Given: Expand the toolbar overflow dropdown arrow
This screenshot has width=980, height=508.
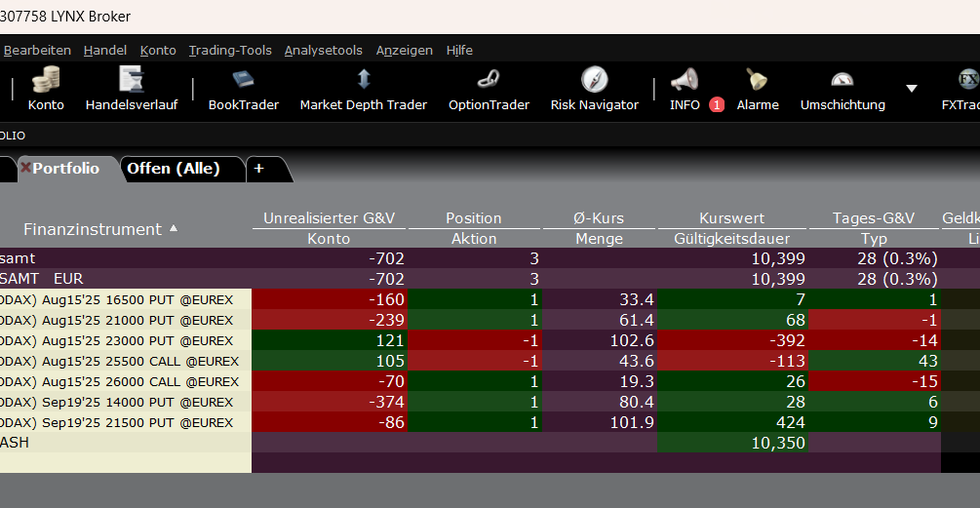Looking at the screenshot, I should [912, 88].
